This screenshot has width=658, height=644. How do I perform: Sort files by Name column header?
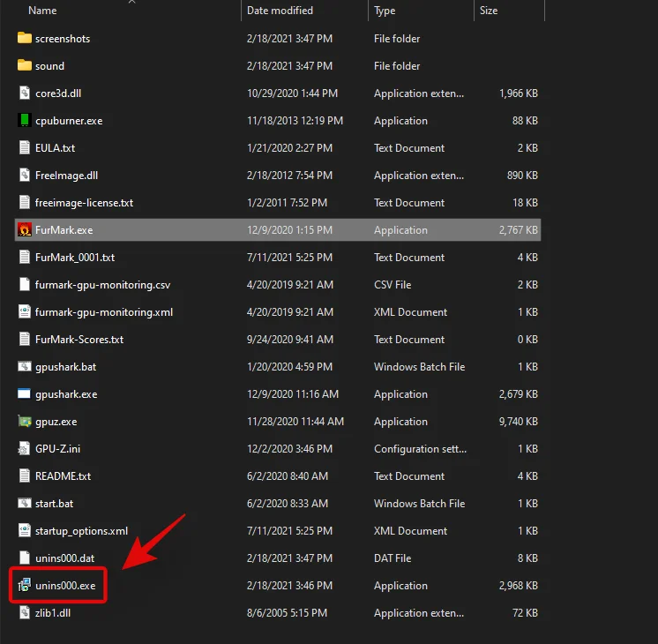[42, 11]
